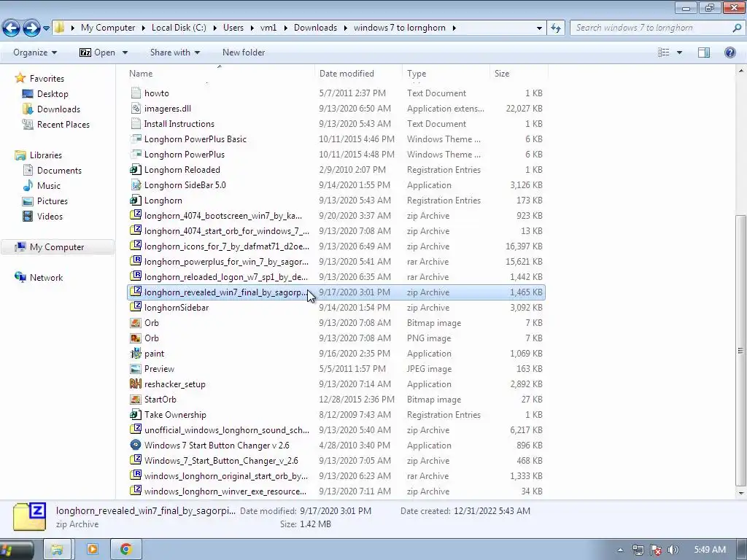Toggle the preview pane
747x560 pixels.
click(704, 52)
